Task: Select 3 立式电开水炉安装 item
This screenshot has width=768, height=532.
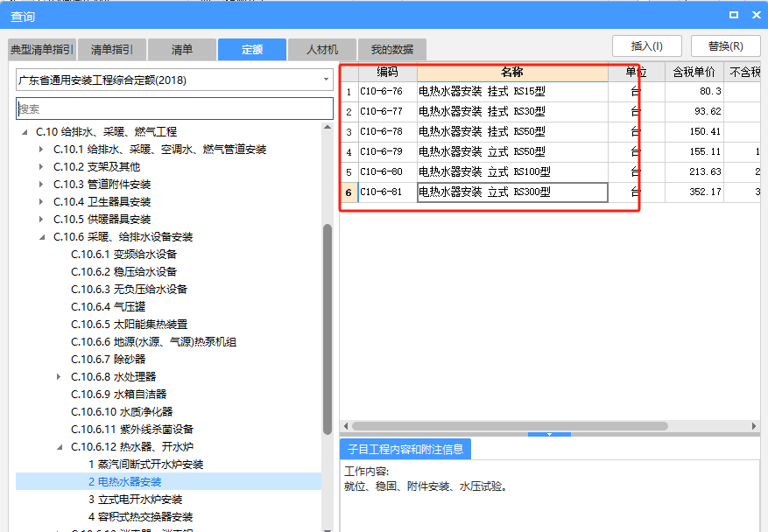Action: 136,500
